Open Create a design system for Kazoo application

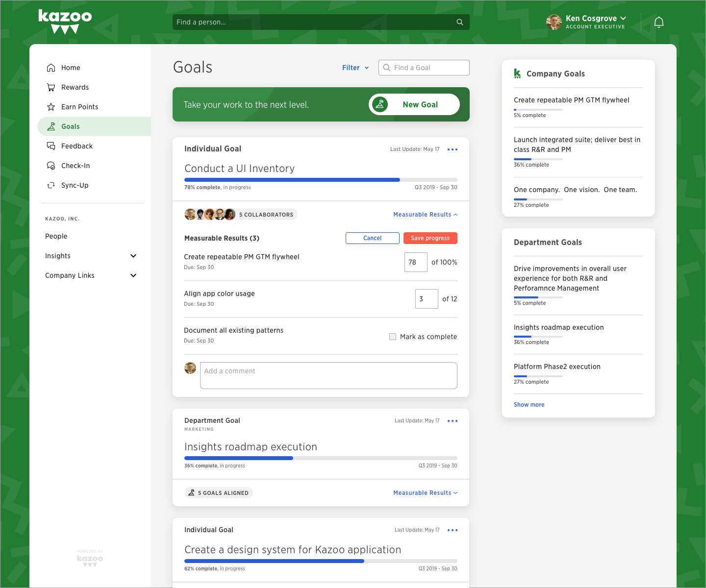(x=293, y=550)
